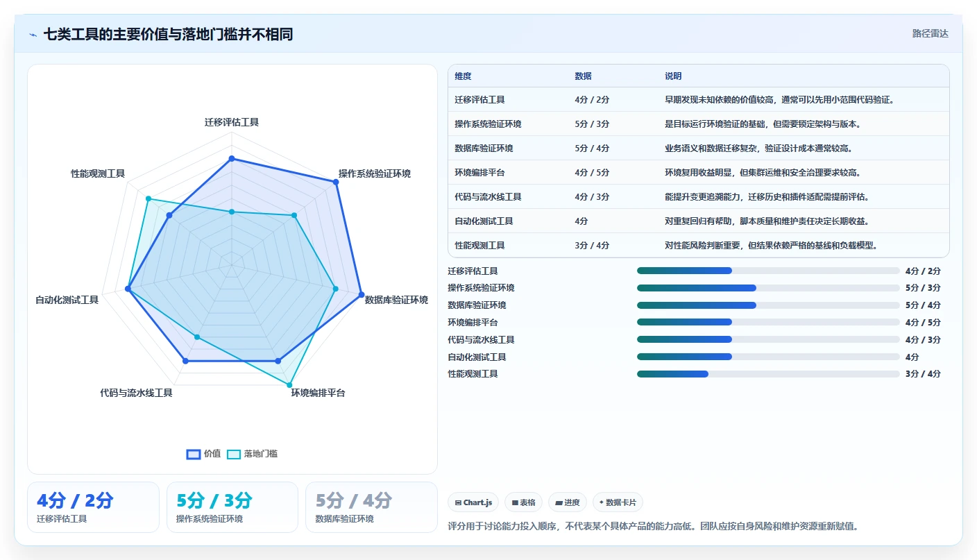Open the 5分 / 3分 操作系统验证环境 data card
This screenshot has height=560, width=977.
click(232, 507)
